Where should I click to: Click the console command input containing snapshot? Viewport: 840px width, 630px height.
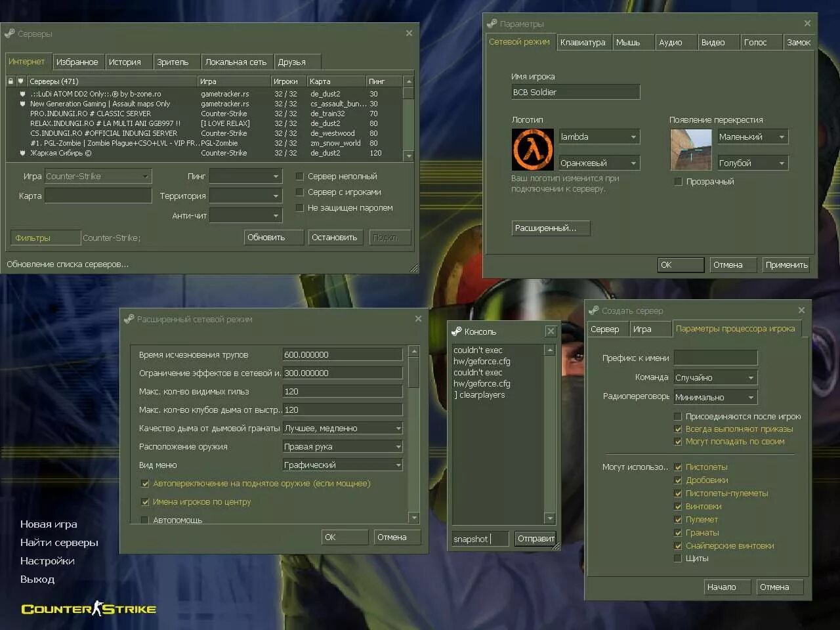pos(480,539)
